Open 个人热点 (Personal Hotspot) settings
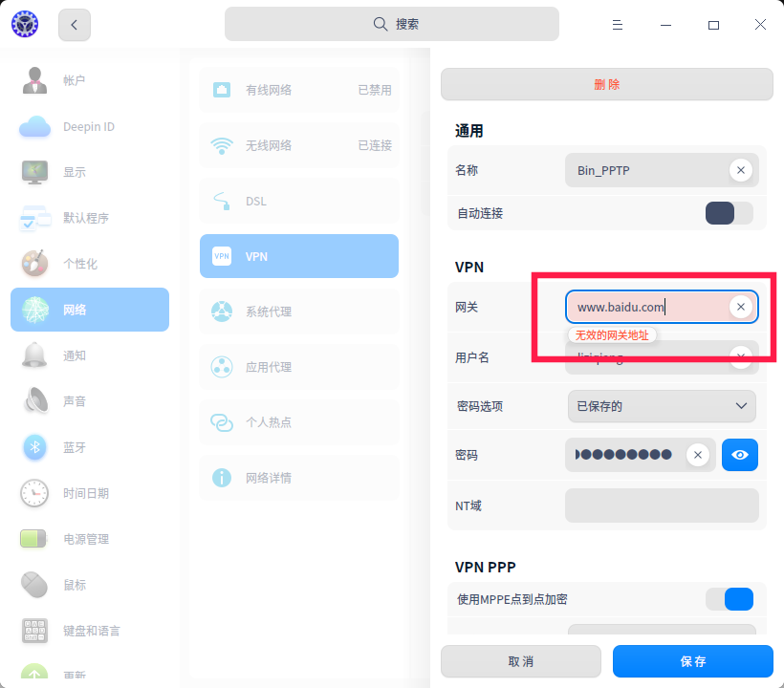This screenshot has width=784, height=688. point(298,421)
